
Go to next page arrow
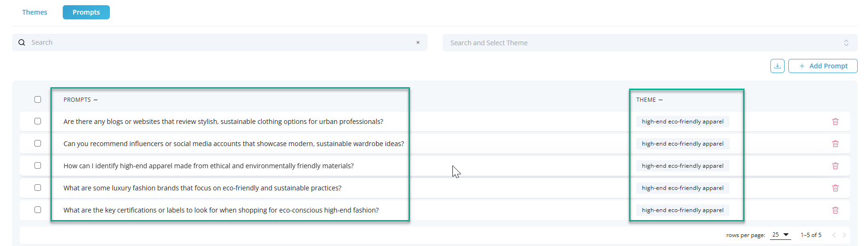(844, 235)
